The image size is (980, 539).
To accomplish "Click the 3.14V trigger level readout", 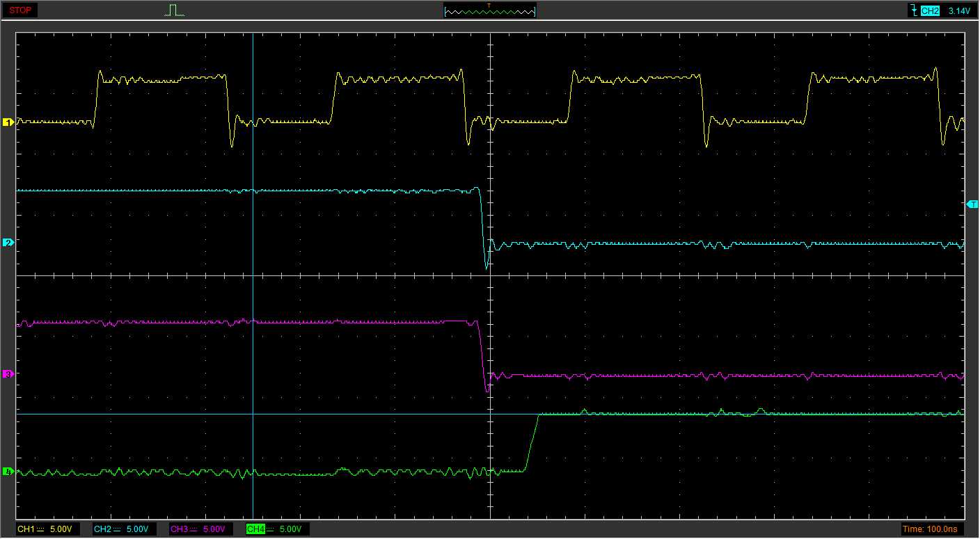I will click(958, 11).
